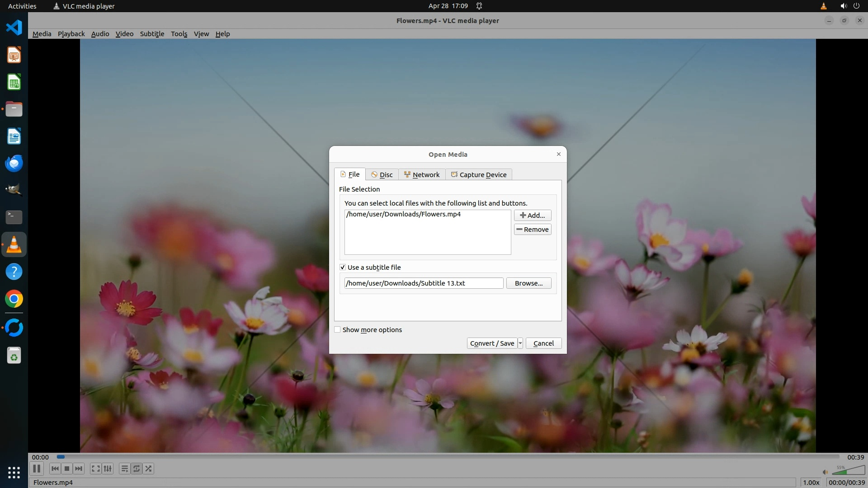Toggle the playlist view icon

point(124,469)
